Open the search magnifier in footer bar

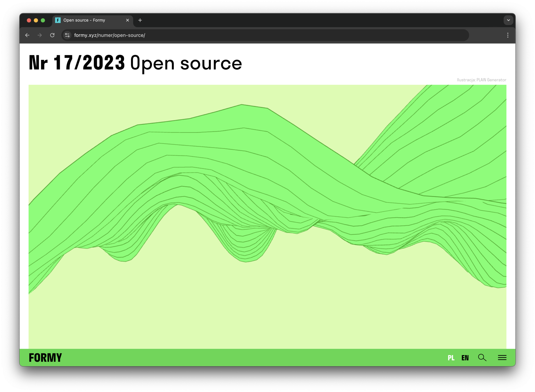[482, 357]
